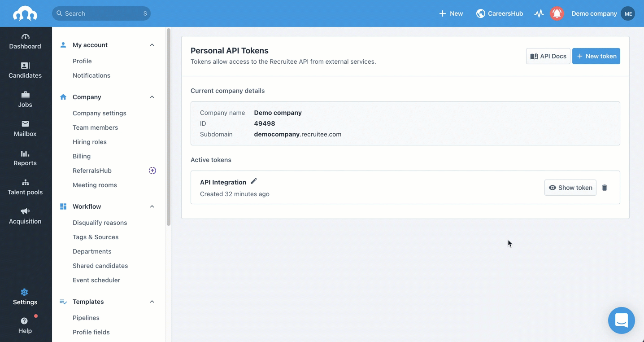Screen dimensions: 644x342
Task: Open Settings in the sidebar
Action: pyautogui.click(x=25, y=297)
